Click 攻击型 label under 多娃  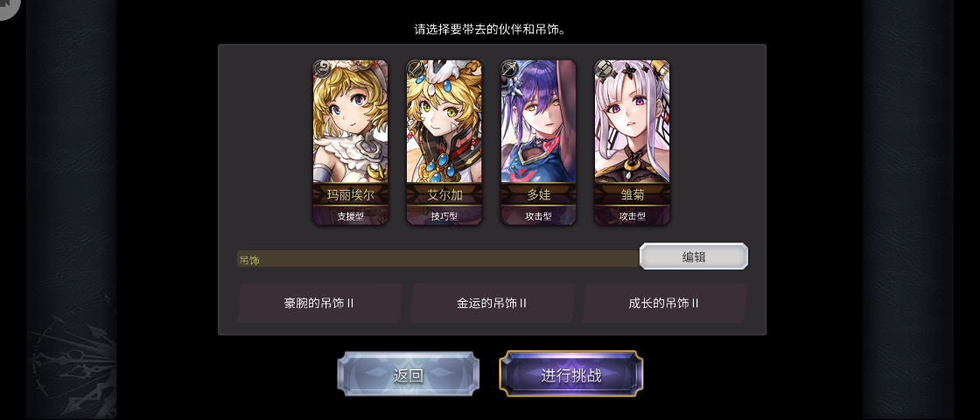tap(538, 217)
